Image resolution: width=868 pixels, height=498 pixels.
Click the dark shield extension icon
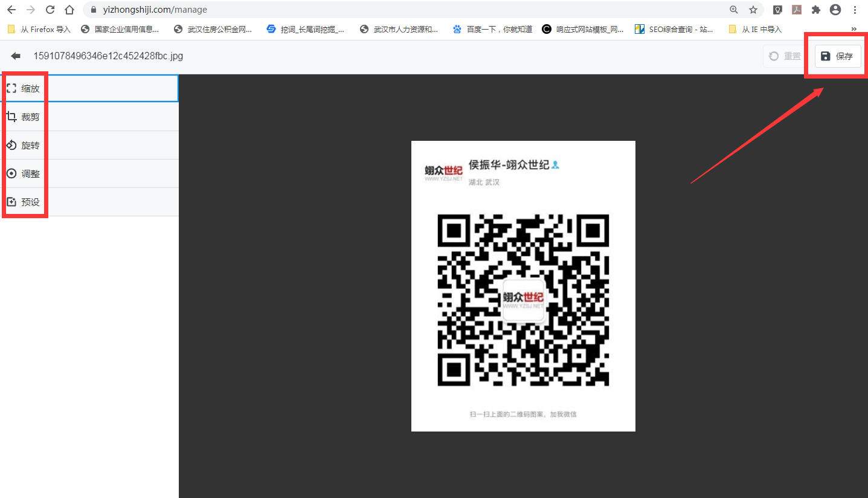(x=778, y=10)
